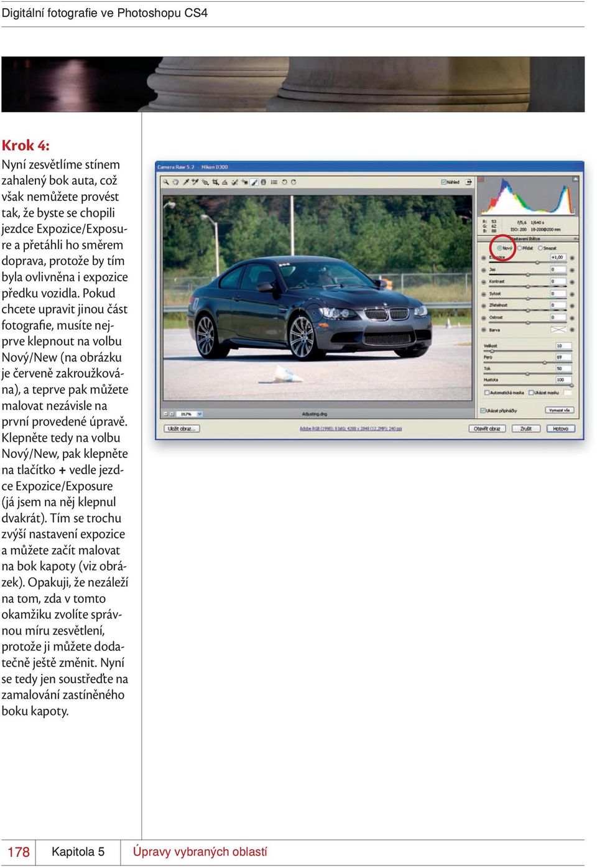The height and width of the screenshot is (868, 597).
Task: Click the highlight clipping warning triangle on histogram
Action: (x=575, y=179)
